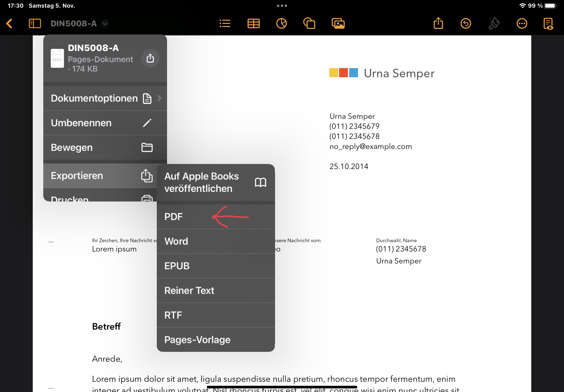The image size is (564, 392).
Task: Tap the toolbar share icon
Action: pos(438,24)
